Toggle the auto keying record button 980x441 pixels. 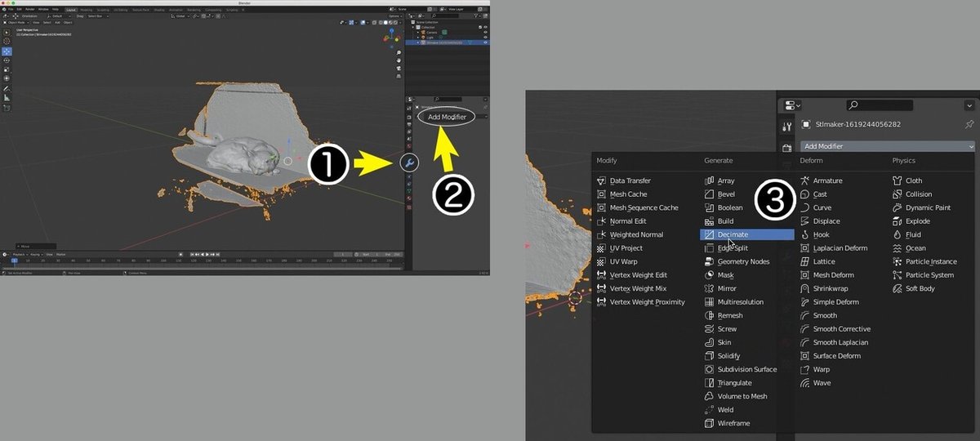click(x=180, y=255)
